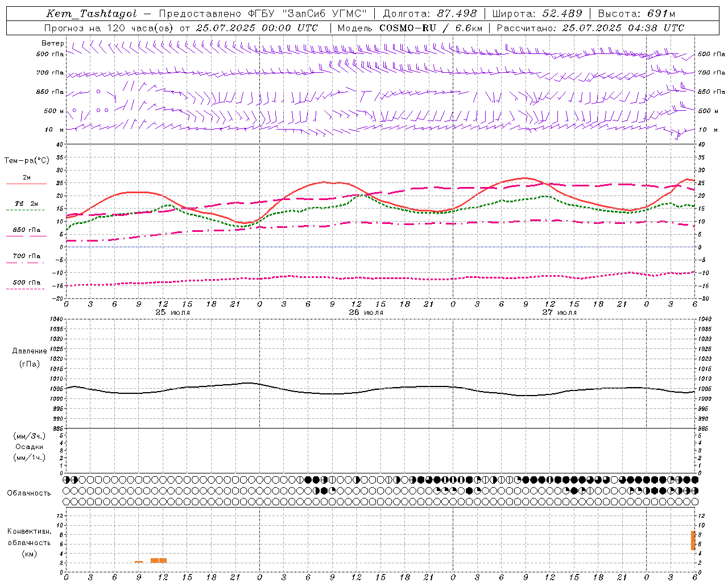The width and height of the screenshot is (728, 582).
Task: Click the Конвективн. label of convective panel
Action: (30, 531)
